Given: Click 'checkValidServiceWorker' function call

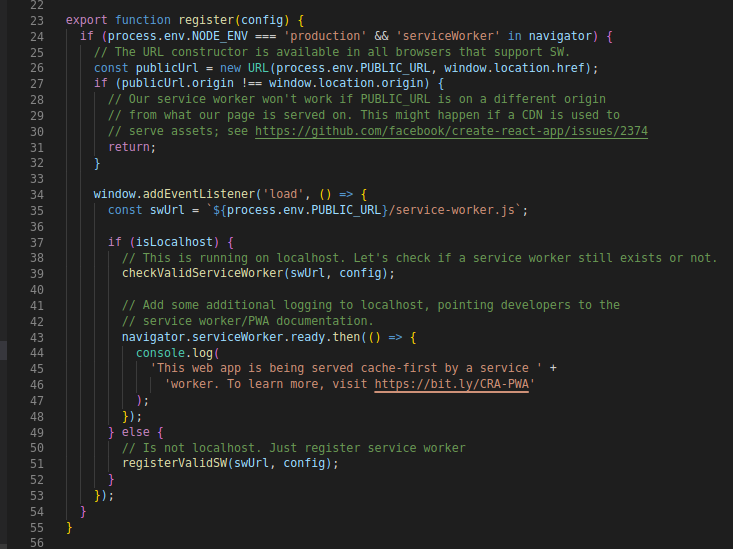Looking at the screenshot, I should pos(202,273).
